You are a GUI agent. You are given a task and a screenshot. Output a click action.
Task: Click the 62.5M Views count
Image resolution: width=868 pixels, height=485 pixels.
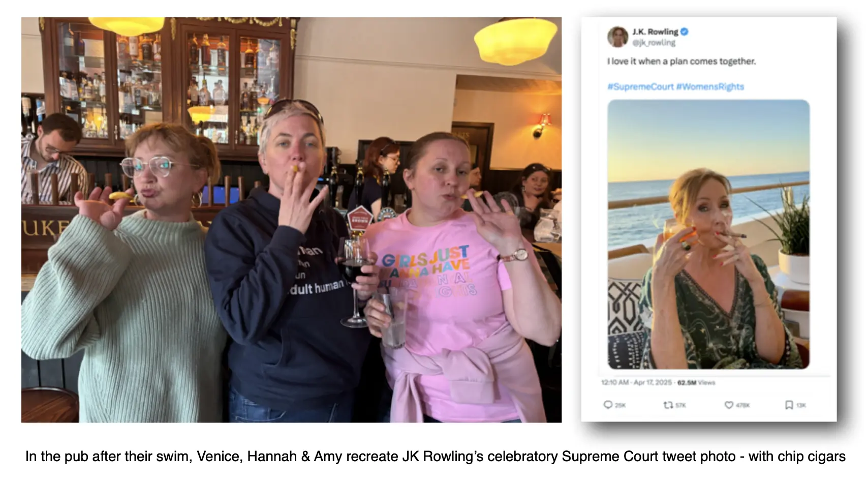click(696, 382)
